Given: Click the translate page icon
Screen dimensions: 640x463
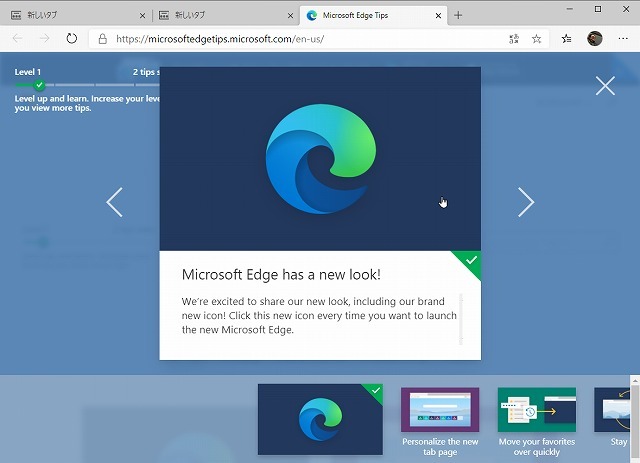Looking at the screenshot, I should coord(514,39).
